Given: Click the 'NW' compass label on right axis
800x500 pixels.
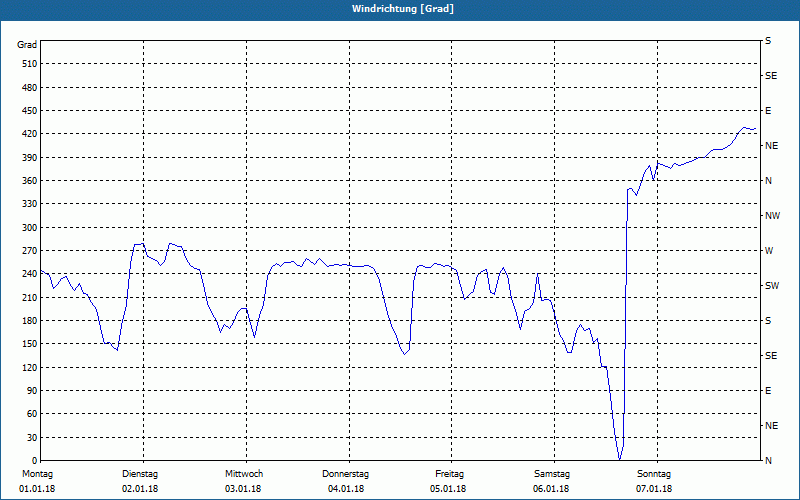Looking at the screenshot, I should coord(772,216).
